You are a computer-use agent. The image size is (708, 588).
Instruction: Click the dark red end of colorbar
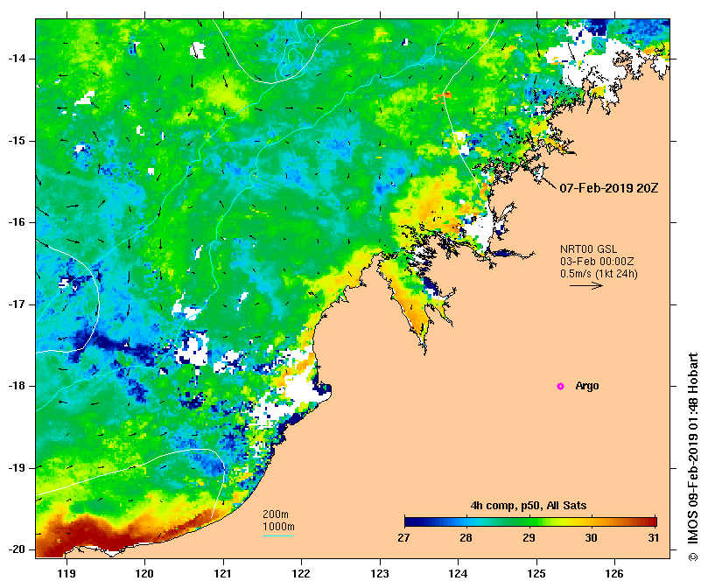coord(652,522)
